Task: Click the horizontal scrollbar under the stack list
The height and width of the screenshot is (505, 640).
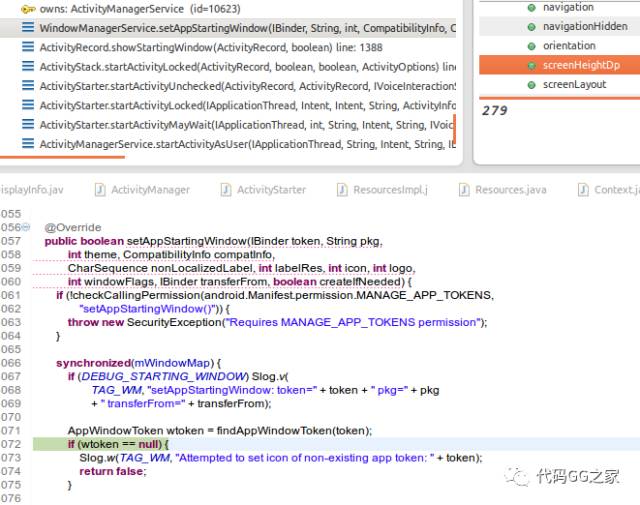Action: pyautogui.click(x=62, y=157)
